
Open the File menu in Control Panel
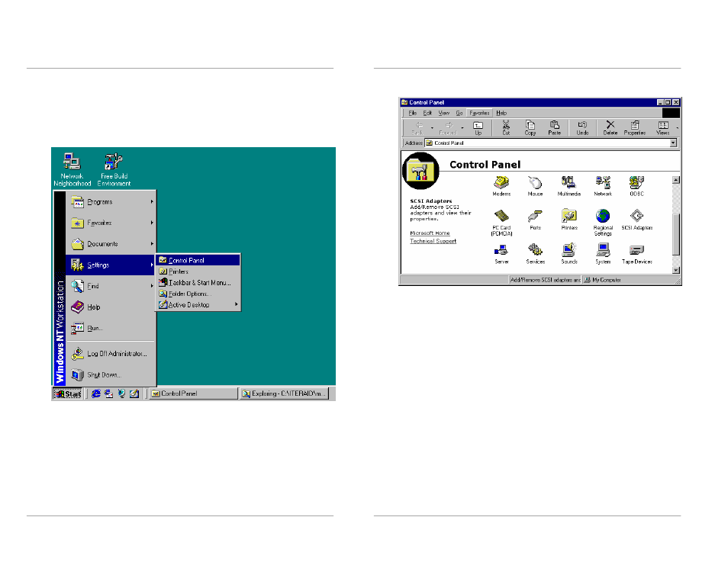(x=412, y=113)
